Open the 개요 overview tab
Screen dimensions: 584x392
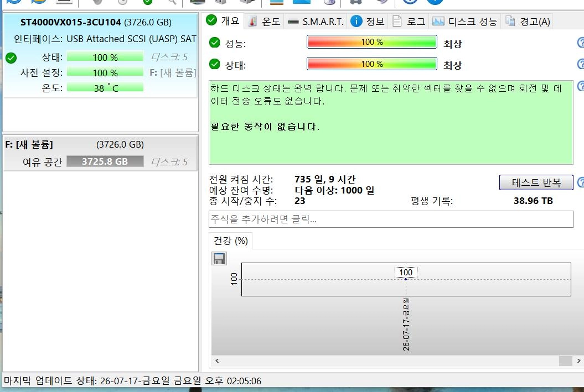click(223, 21)
